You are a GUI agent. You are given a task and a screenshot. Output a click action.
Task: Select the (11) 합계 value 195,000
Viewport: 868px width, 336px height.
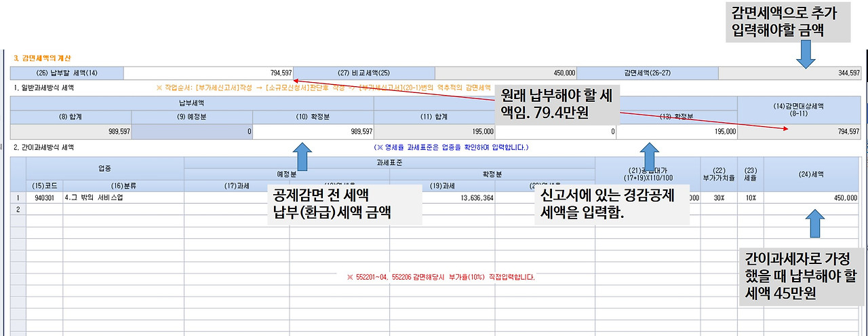tap(434, 132)
